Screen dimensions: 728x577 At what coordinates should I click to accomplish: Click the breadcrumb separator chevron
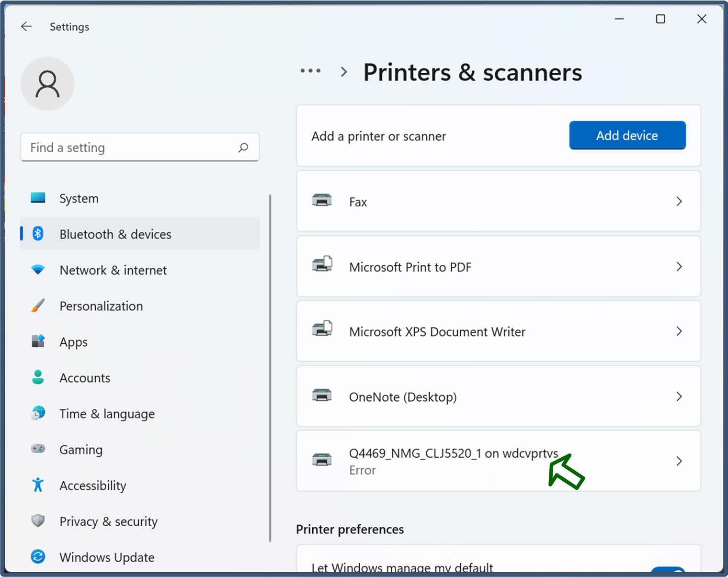pyautogui.click(x=343, y=72)
